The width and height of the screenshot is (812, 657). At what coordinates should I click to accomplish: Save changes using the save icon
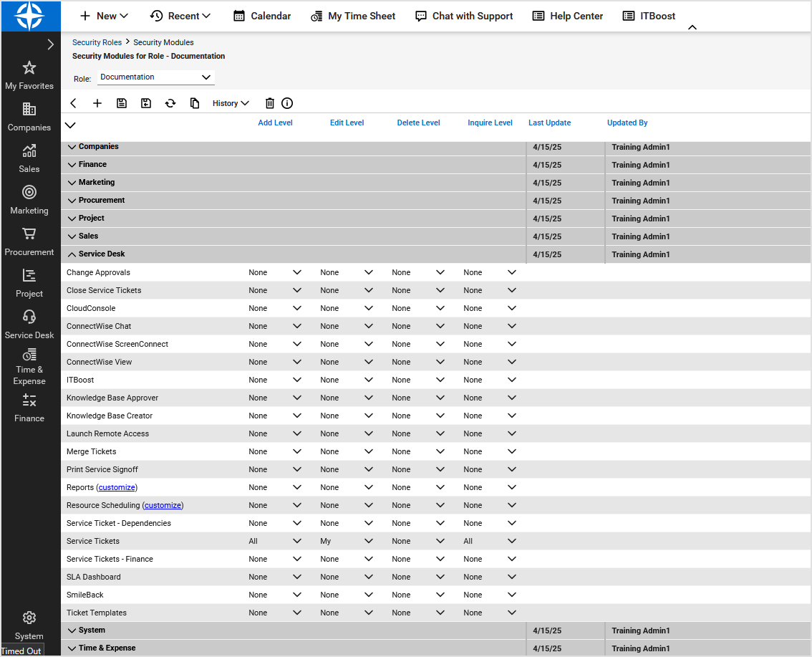pyautogui.click(x=122, y=103)
